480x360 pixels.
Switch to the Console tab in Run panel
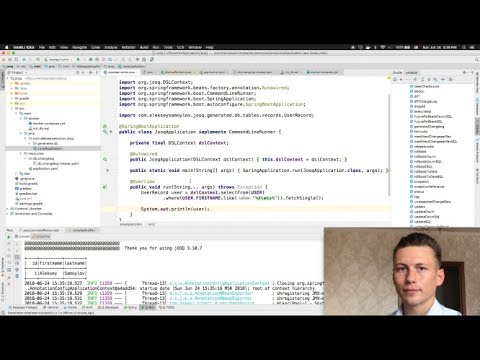click(x=23, y=236)
